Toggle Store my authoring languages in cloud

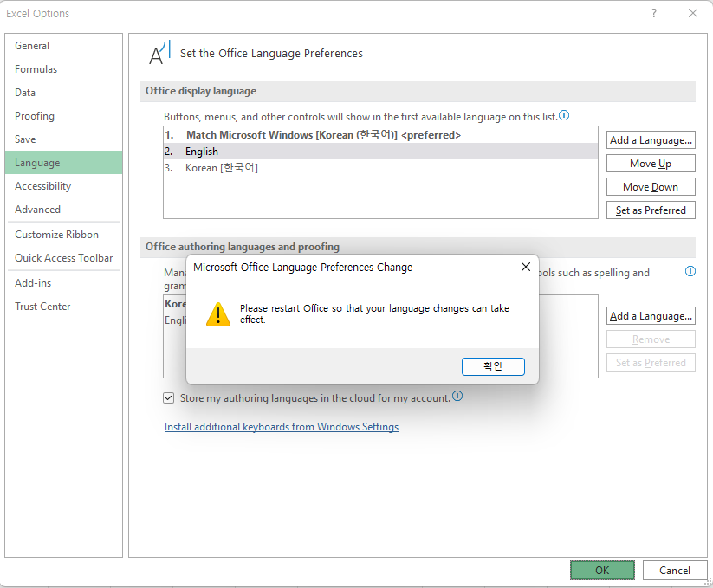click(x=168, y=398)
